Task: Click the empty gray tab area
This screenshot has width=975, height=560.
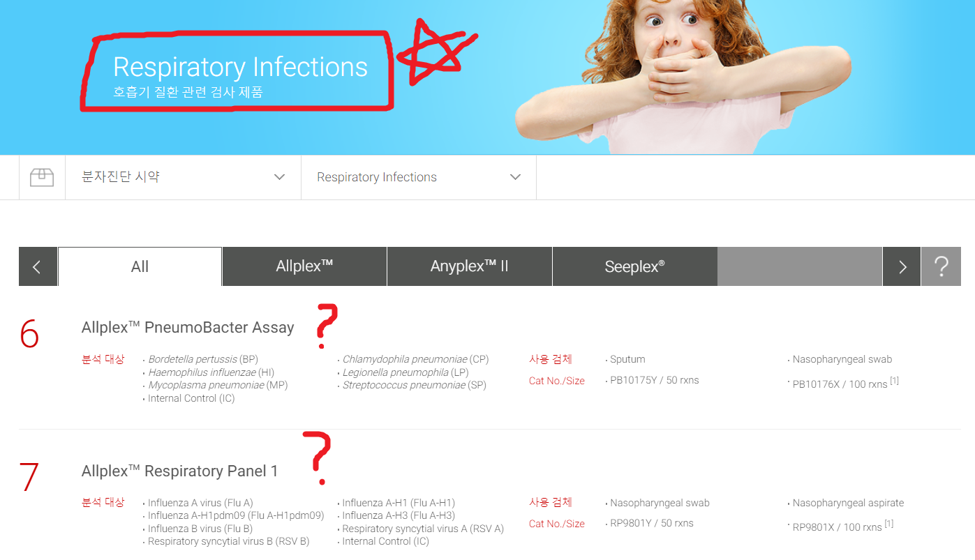Action: 800,266
